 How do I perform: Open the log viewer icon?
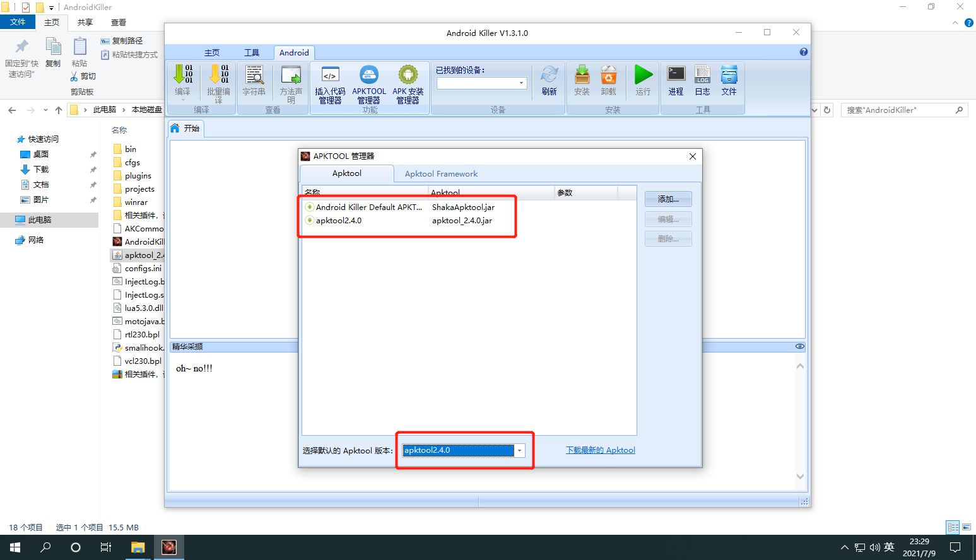(702, 81)
